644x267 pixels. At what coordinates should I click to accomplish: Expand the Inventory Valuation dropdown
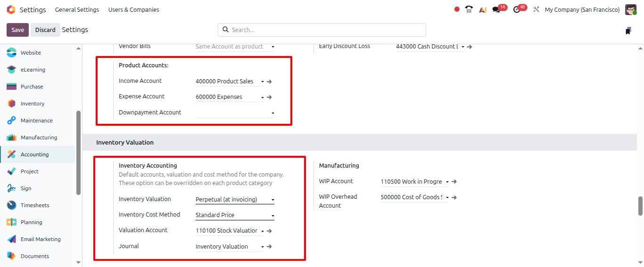pyautogui.click(x=235, y=200)
